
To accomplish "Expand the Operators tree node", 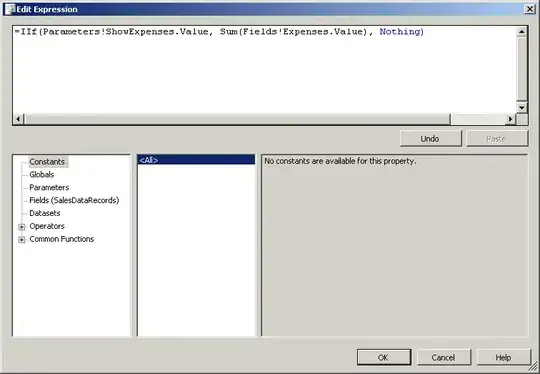I will click(x=22, y=227).
